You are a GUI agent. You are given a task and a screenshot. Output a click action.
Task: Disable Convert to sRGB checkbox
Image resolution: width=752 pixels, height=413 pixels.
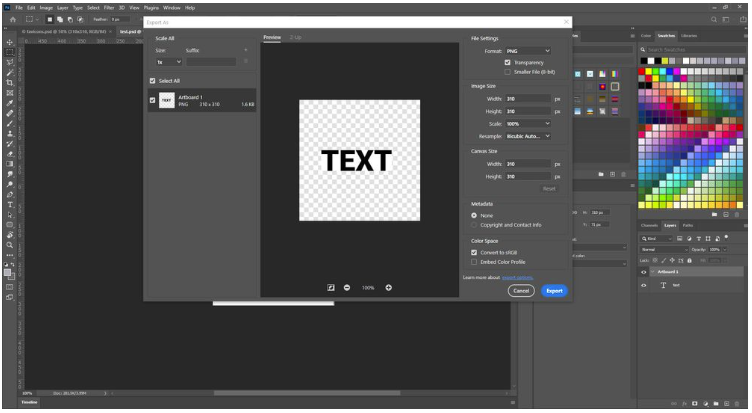tap(474, 252)
